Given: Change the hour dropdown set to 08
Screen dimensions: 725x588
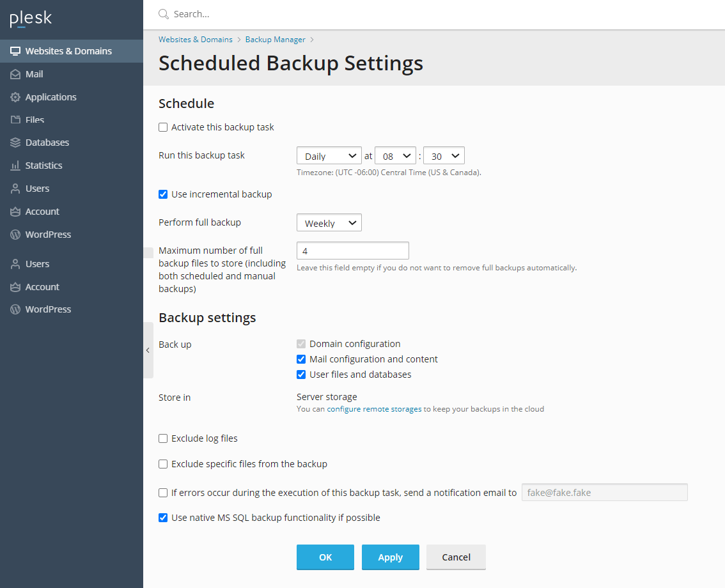Looking at the screenshot, I should (395, 155).
